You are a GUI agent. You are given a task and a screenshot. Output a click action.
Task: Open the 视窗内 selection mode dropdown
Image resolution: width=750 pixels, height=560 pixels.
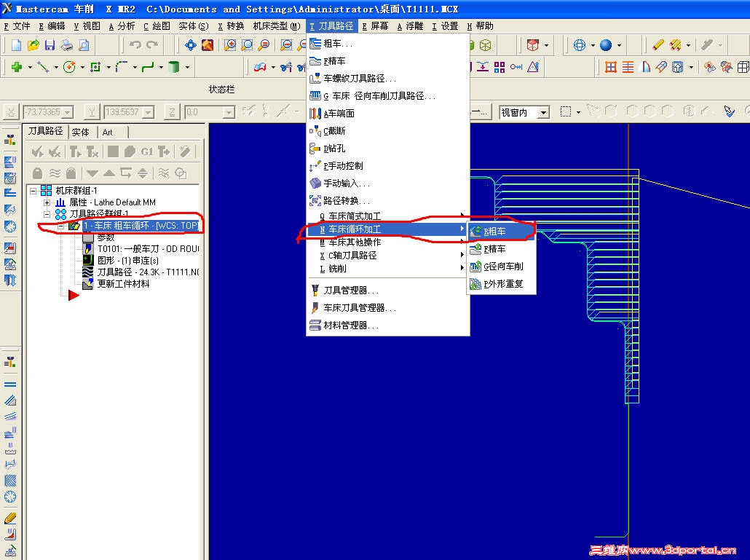click(543, 112)
